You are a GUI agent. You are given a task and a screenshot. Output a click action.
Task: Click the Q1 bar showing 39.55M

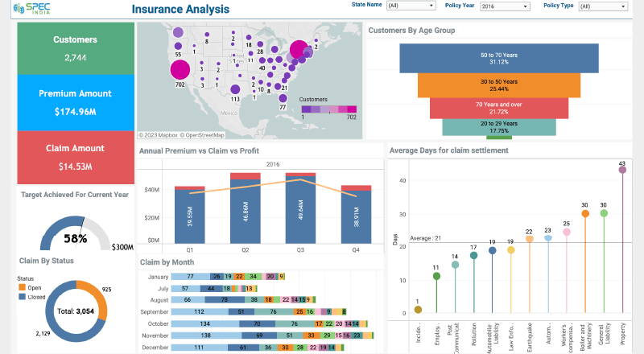point(190,216)
